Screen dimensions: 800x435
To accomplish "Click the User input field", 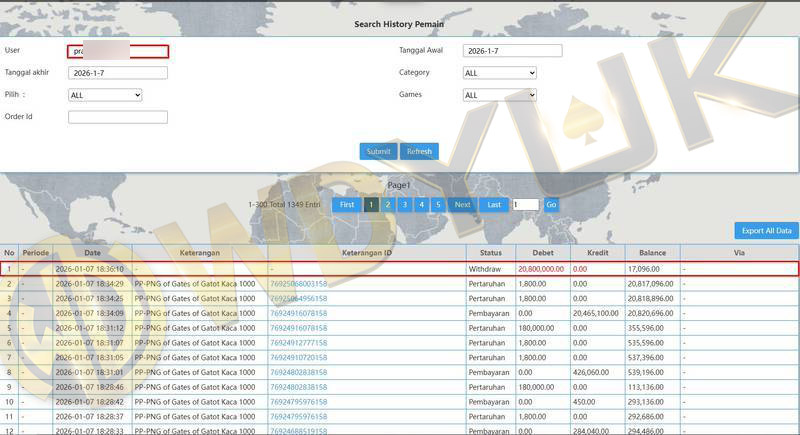I will (x=118, y=51).
